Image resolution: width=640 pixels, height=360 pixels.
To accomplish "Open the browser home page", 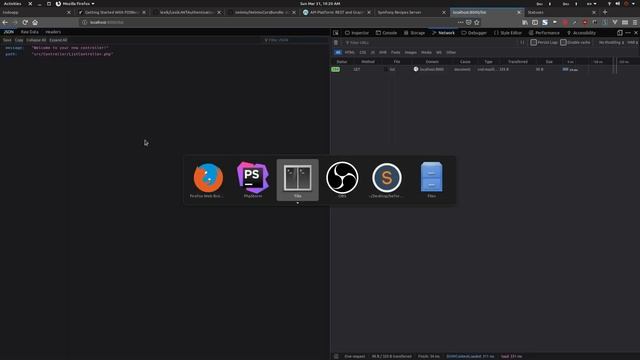I will click(x=35, y=22).
